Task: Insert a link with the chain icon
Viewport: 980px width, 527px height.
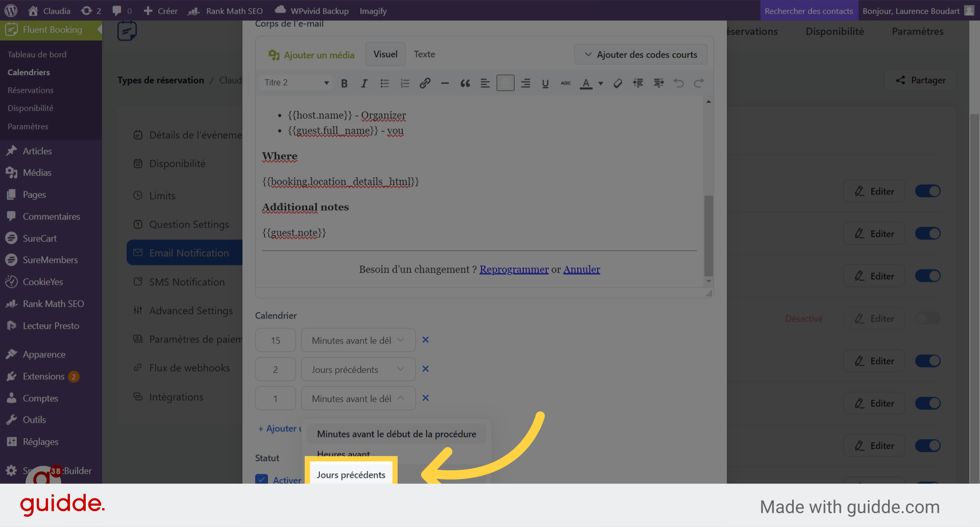Action: click(x=425, y=83)
